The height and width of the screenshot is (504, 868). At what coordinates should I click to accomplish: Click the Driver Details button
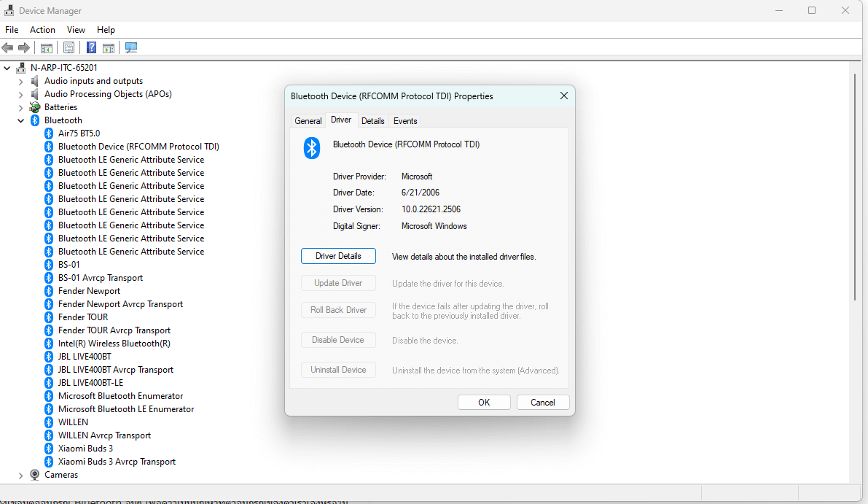pos(338,256)
